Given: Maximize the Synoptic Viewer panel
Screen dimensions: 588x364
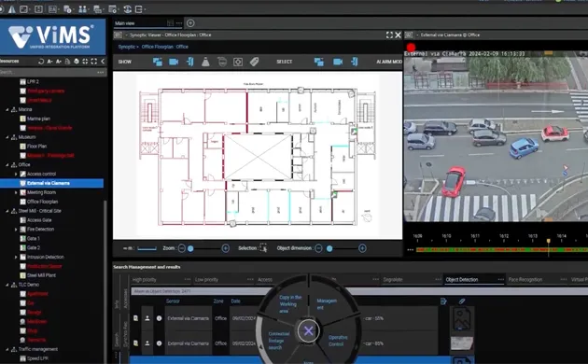Looking at the screenshot, I should 389,35.
